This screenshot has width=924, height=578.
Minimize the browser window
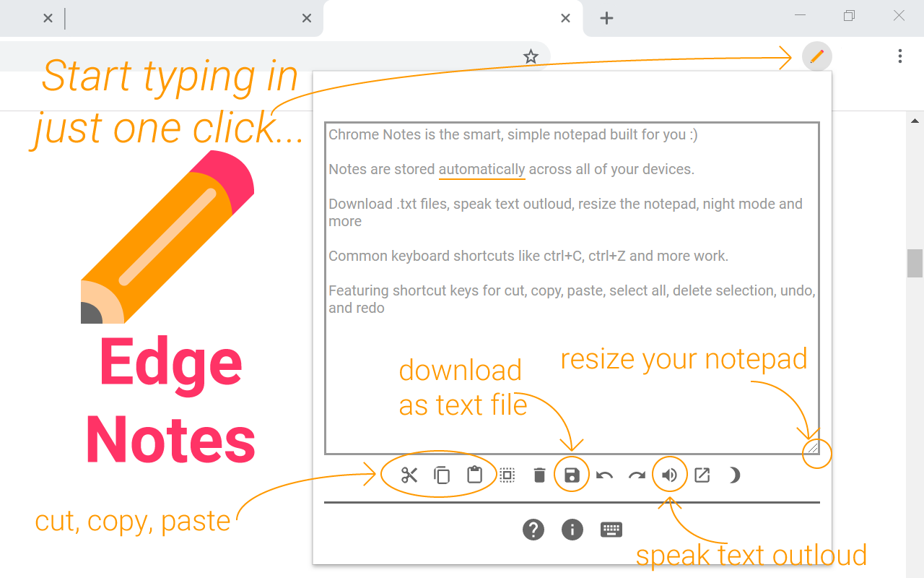pos(800,14)
